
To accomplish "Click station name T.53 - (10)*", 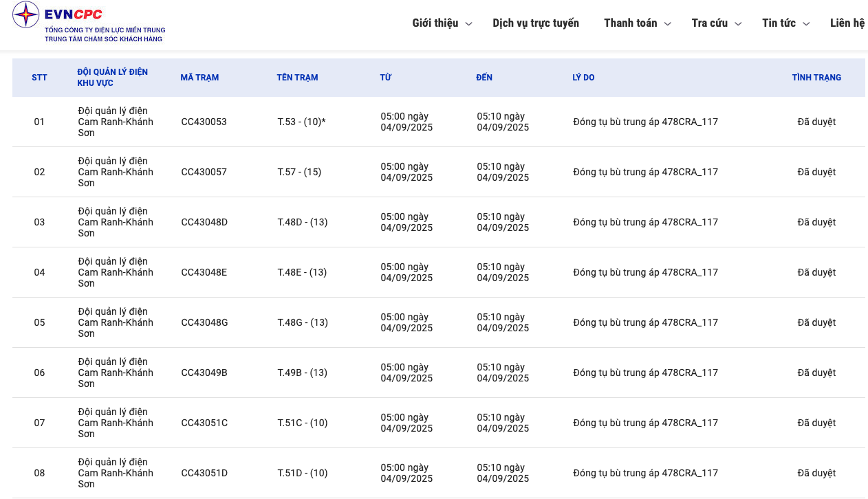I will [x=301, y=122].
